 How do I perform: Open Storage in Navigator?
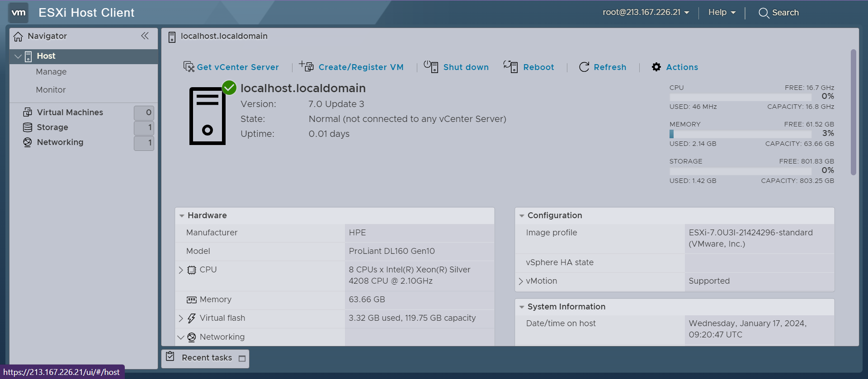tap(52, 127)
